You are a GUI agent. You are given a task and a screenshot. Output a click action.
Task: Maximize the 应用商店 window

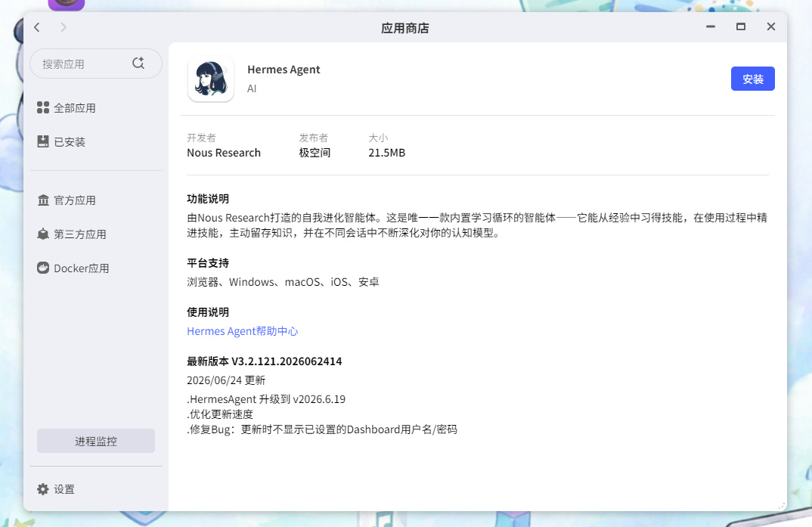[741, 26]
